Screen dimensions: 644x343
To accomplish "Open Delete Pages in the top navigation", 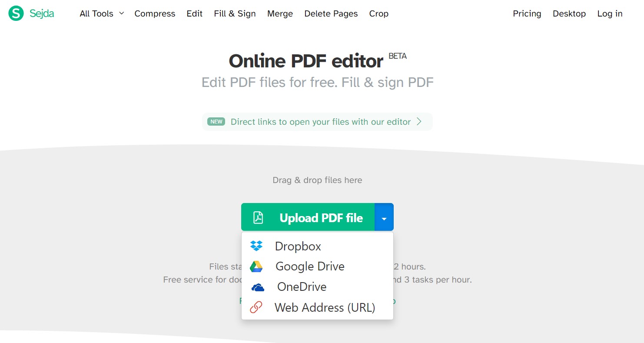I will pos(331,13).
